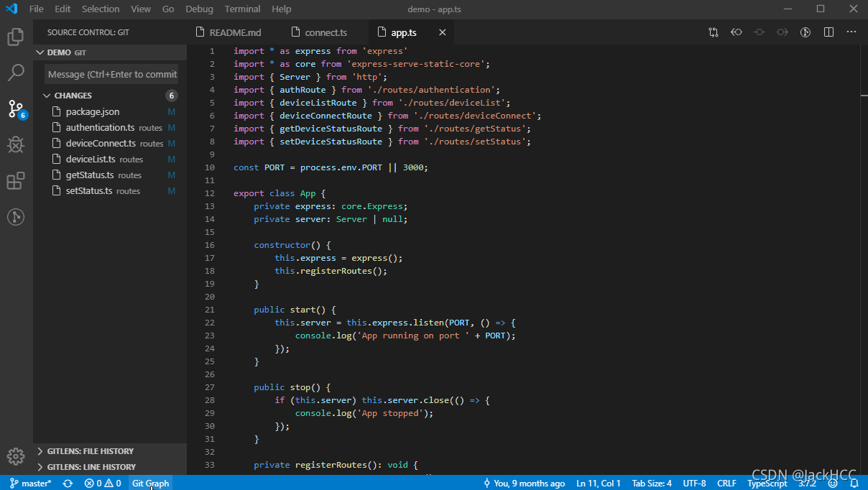Click line number 12 in gutter
868x490 pixels.
[x=210, y=193]
